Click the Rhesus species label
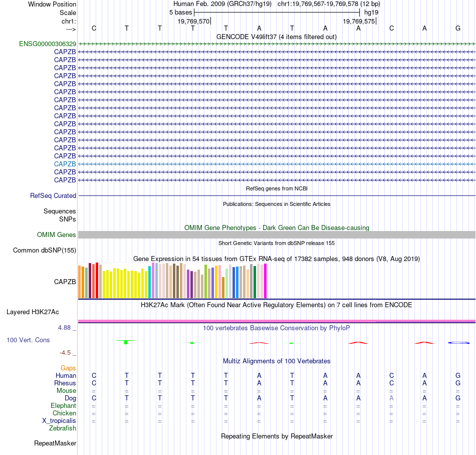The image size is (476, 455). (65, 383)
